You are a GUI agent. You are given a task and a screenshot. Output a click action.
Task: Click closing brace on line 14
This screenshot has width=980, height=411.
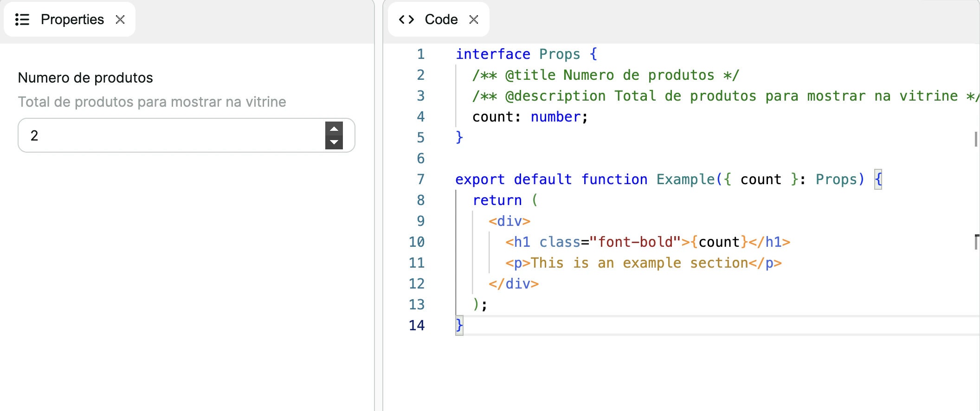point(459,325)
